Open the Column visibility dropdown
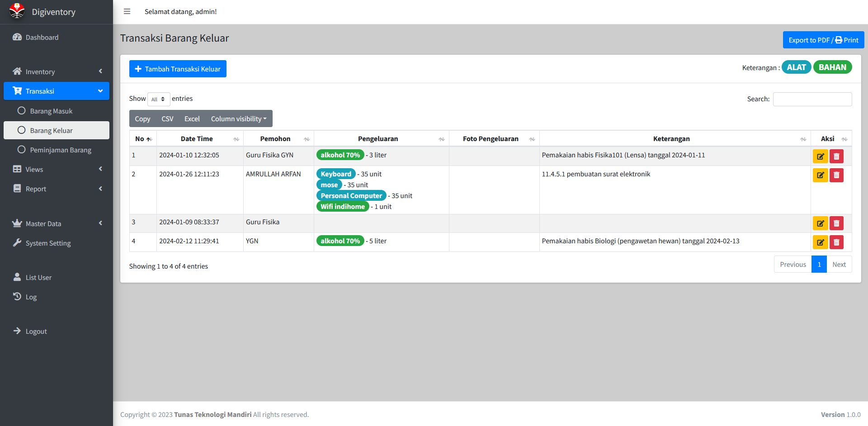Viewport: 868px width, 426px height. click(x=238, y=119)
